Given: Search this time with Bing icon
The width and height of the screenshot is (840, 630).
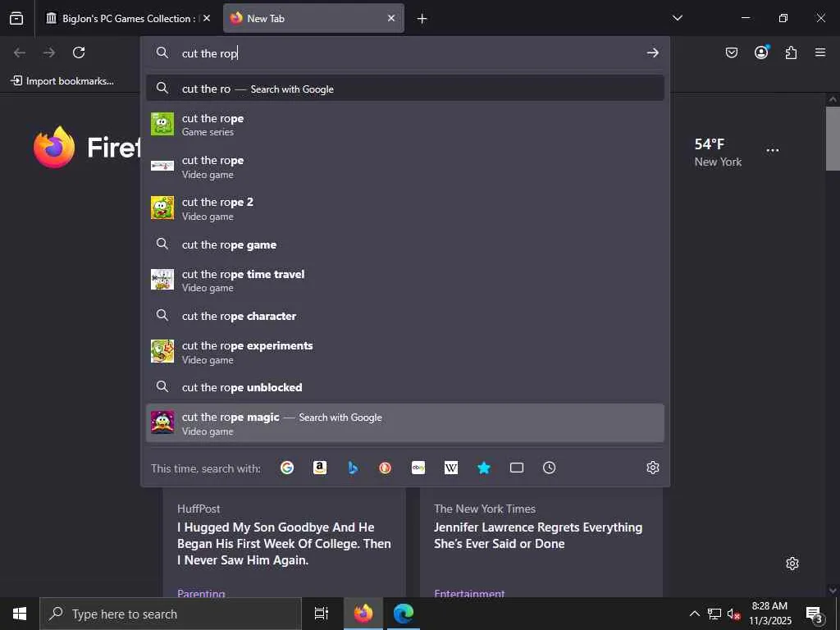Looking at the screenshot, I should (x=353, y=468).
